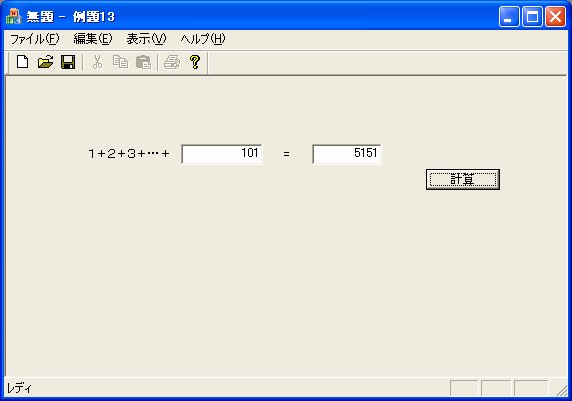Open a file with the folder icon
Screen dimensions: 572x401
(x=45, y=62)
